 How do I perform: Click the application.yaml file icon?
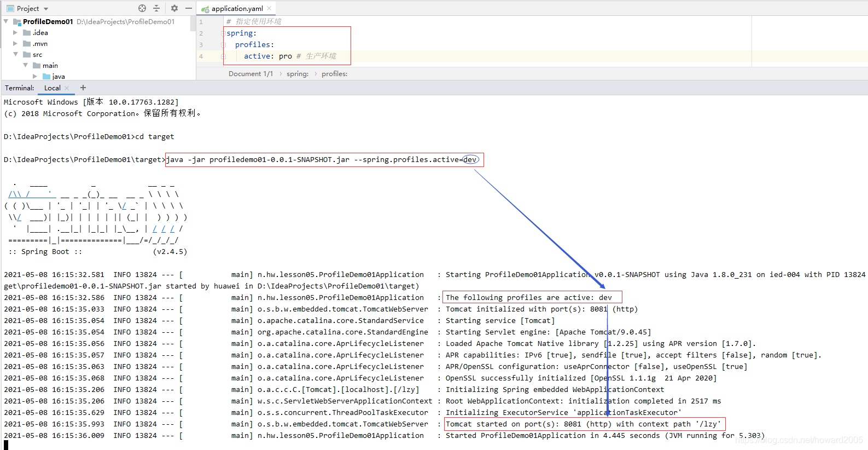205,9
